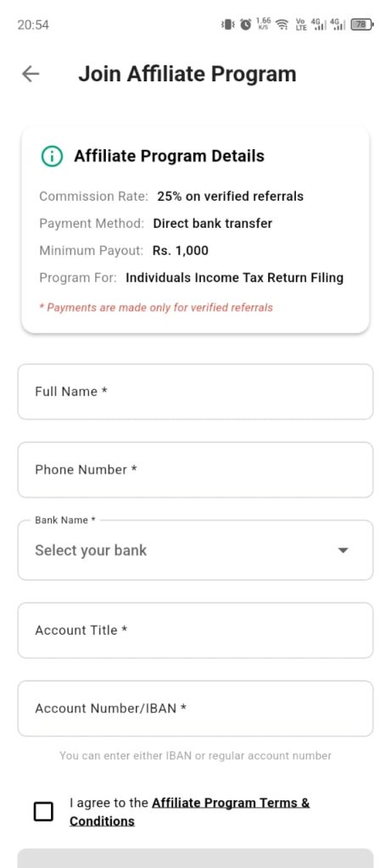Check the agree to terms checkbox
Image resolution: width=391 pixels, height=868 pixels.
44,811
